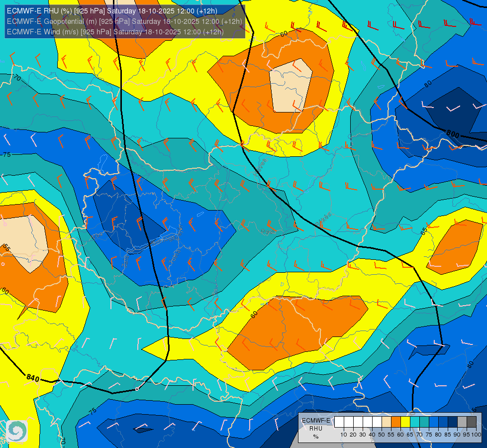Click the dark blue 80-85 legend swatch

tap(443, 422)
